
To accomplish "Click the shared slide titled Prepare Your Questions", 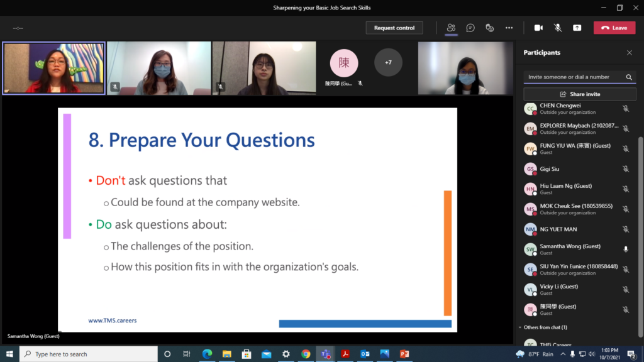I will pyautogui.click(x=257, y=220).
